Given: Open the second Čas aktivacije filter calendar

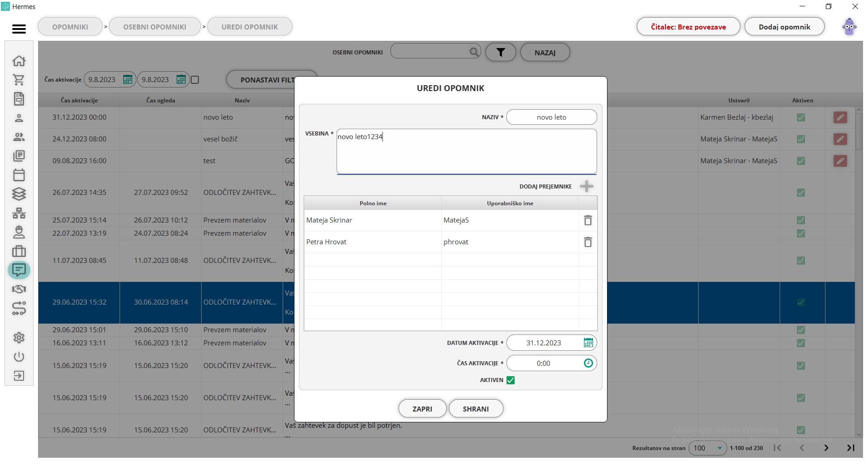Looking at the screenshot, I should click(181, 79).
